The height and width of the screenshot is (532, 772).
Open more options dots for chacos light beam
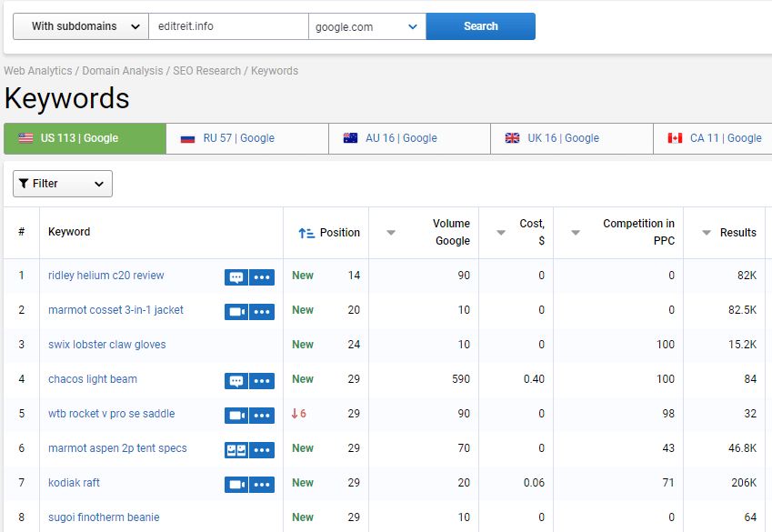point(262,381)
